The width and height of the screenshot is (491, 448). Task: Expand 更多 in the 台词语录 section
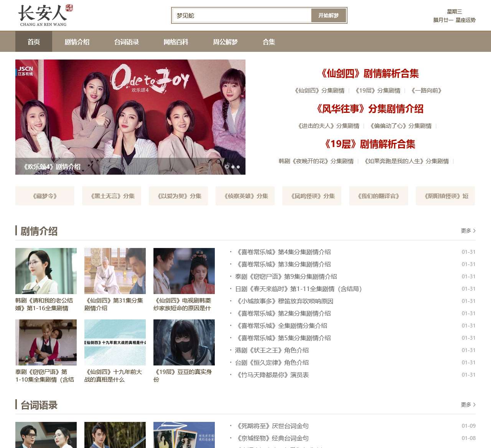point(468,405)
